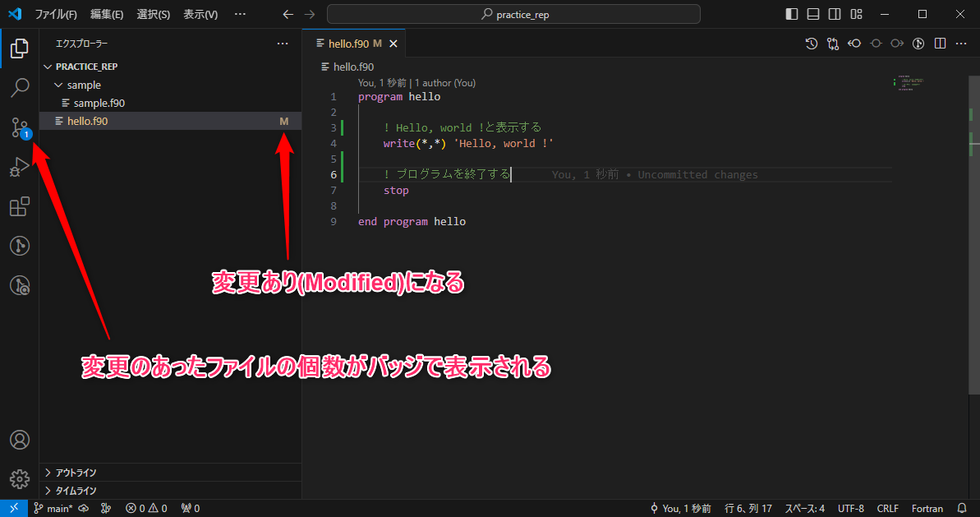Open previous revision changes icon
This screenshot has width=980, height=517.
tap(854, 43)
